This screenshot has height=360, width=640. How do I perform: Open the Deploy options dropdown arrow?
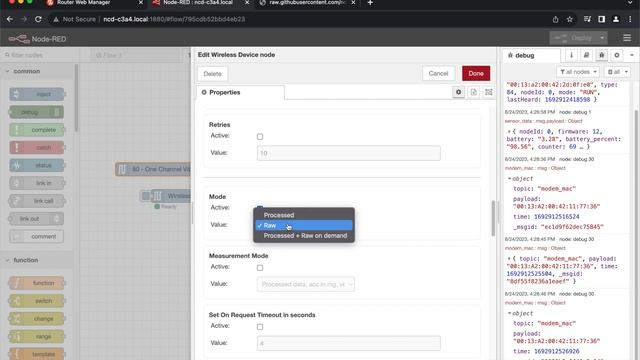tap(602, 38)
